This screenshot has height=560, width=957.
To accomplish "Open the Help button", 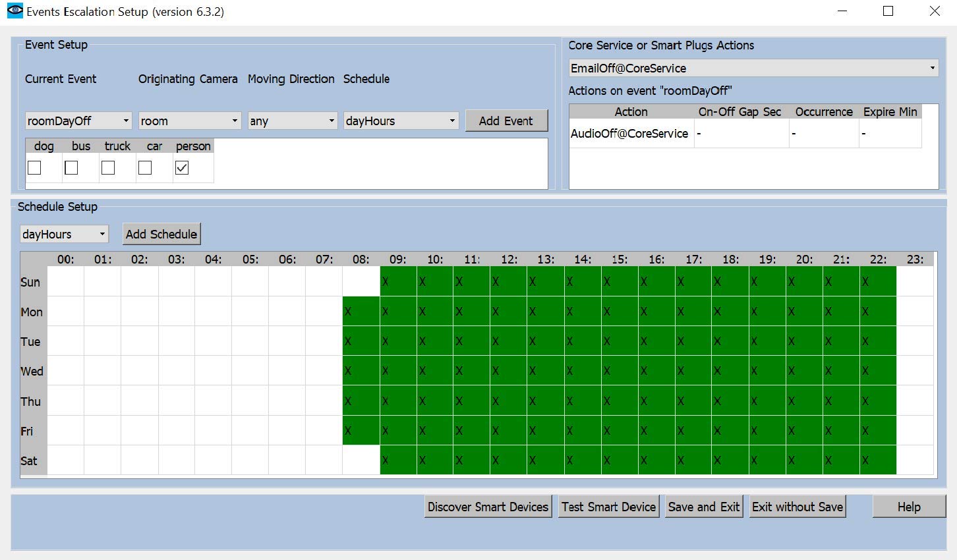I will click(908, 507).
